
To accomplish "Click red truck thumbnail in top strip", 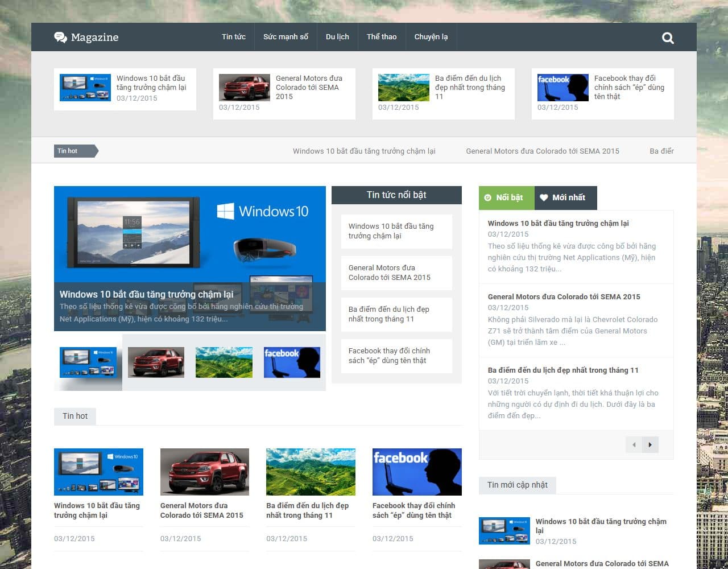I will (x=245, y=88).
